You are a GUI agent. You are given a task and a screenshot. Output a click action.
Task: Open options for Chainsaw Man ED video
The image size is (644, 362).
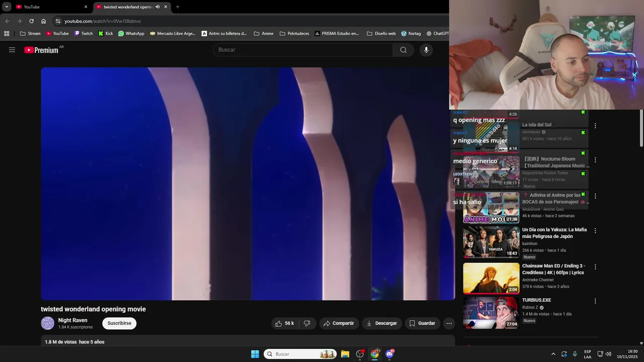click(x=595, y=267)
